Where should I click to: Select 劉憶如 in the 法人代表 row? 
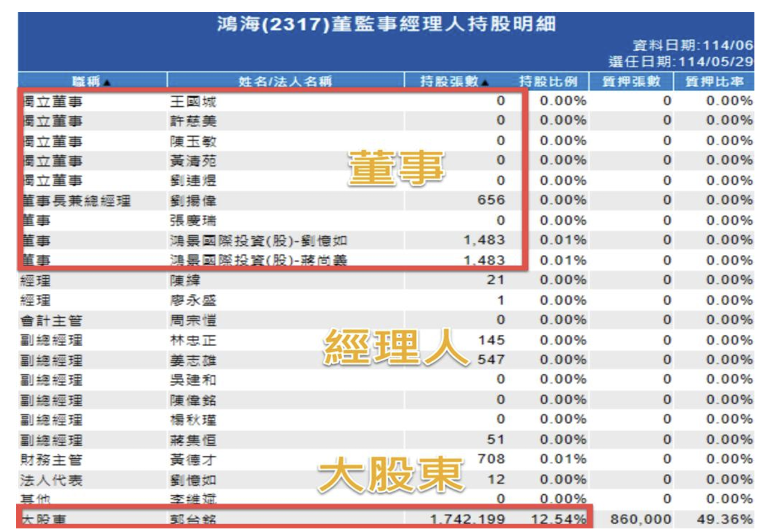193,480
